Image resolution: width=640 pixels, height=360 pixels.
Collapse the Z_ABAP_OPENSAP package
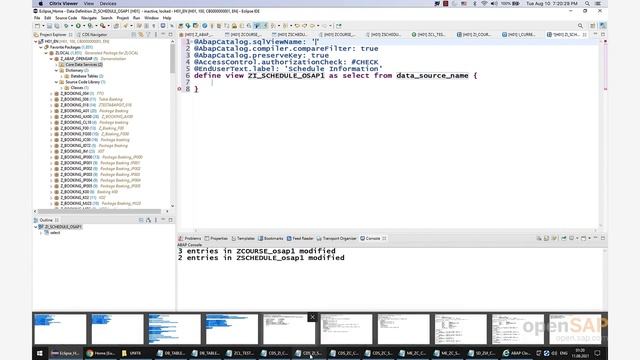51,59
